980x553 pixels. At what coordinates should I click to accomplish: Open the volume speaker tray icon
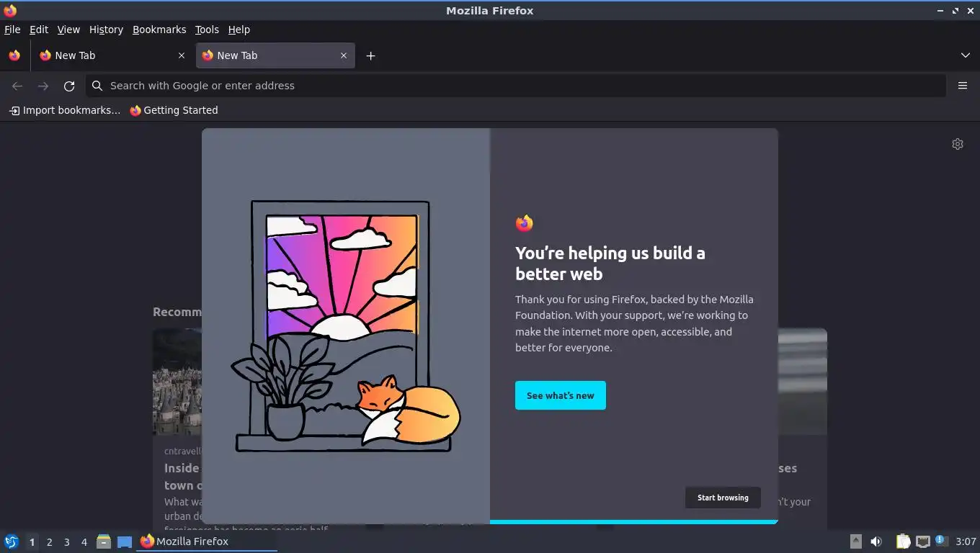coord(876,541)
